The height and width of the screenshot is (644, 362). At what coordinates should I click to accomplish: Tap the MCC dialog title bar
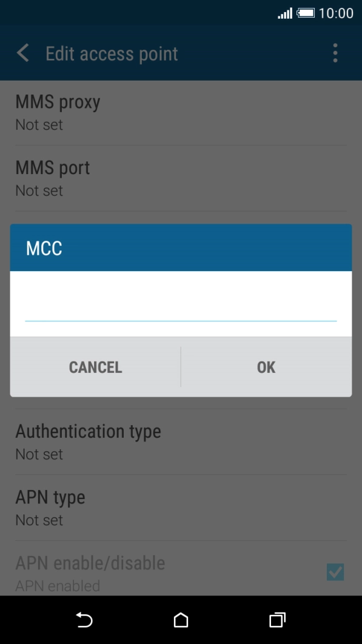click(181, 247)
